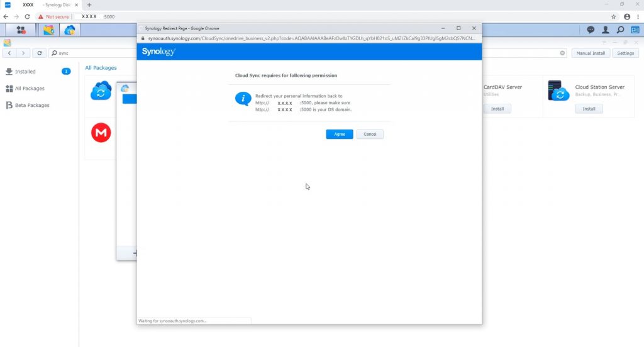Click 'Cloud Sync requires for following permission' heading
The image size is (644, 347).
pos(286,75)
